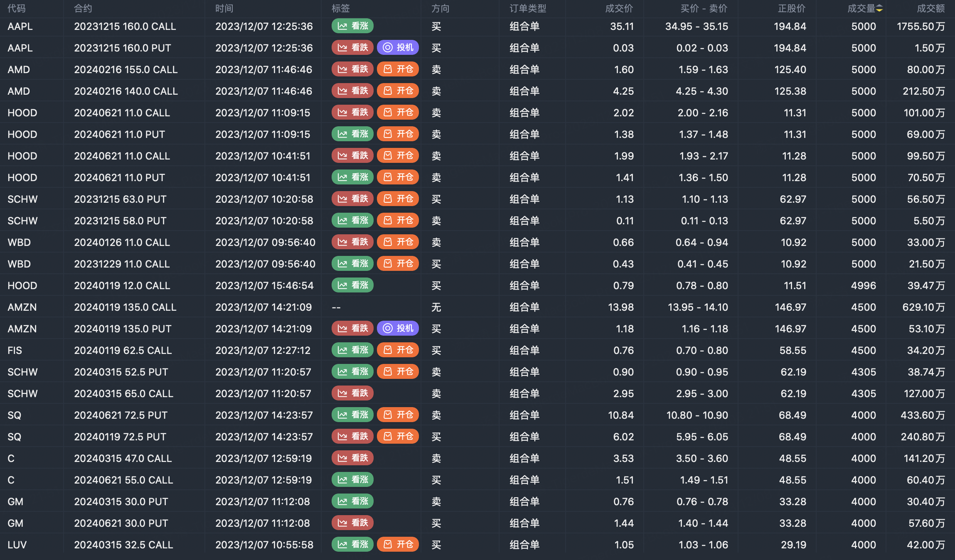Click the 代码 column header
The image size is (955, 560).
point(17,9)
